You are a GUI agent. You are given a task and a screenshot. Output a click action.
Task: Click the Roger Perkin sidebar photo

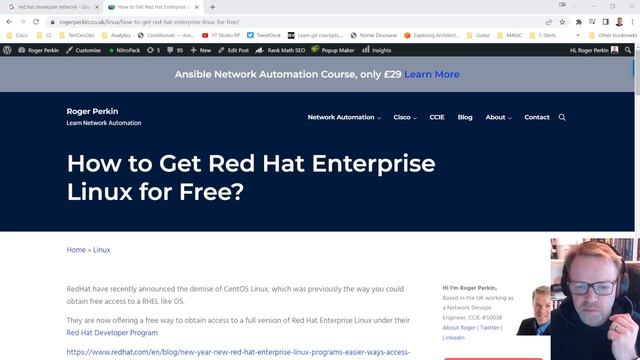[534, 310]
